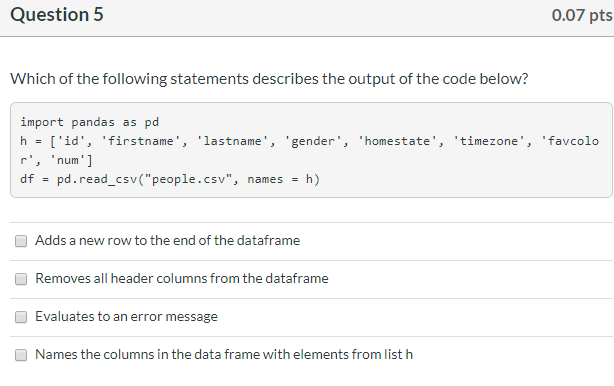Click the 'Evaluates to an error message' answer text
This screenshot has width=614, height=386.
tap(126, 316)
